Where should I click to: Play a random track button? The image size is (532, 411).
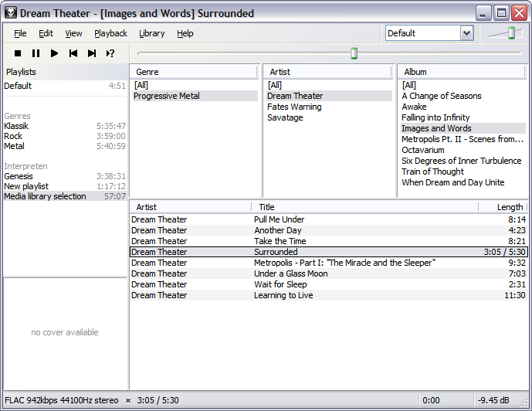coord(110,53)
